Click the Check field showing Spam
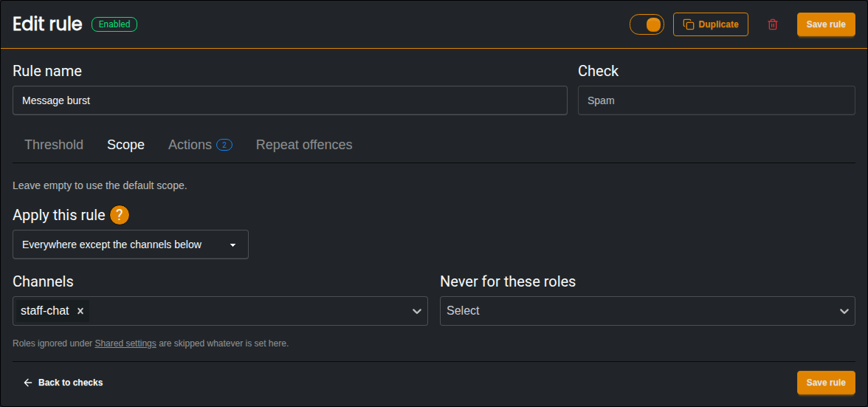The image size is (868, 407). pos(716,100)
